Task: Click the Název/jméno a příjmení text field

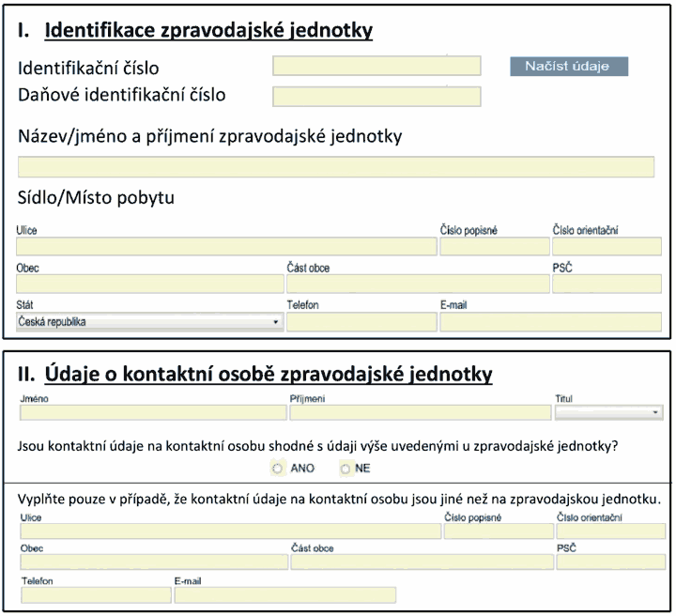Action: click(336, 167)
